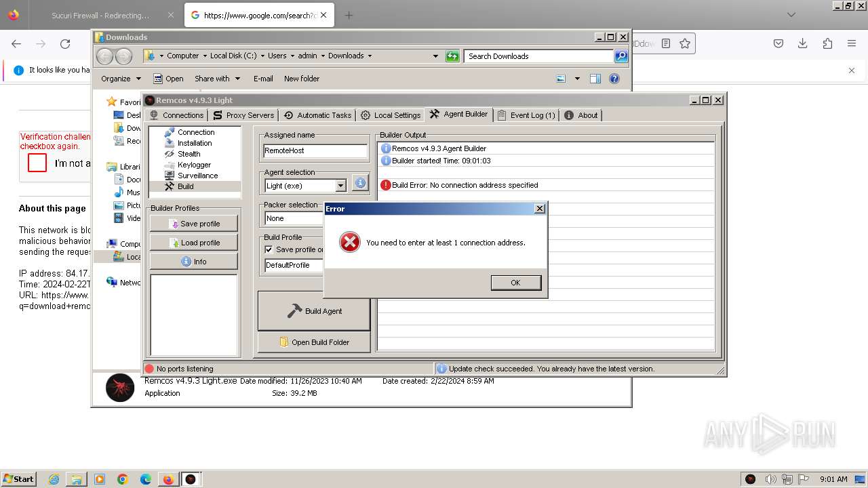Click Computer in the Downloads breadcrumb

(x=183, y=56)
